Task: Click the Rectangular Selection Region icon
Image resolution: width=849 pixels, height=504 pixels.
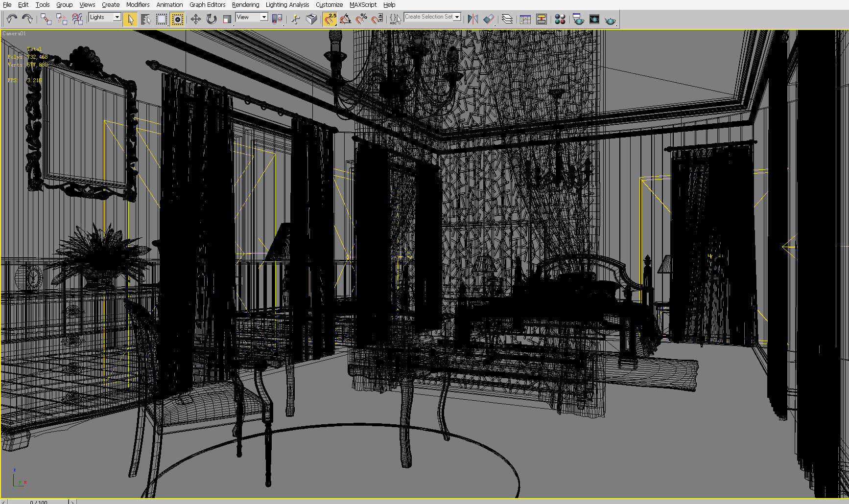Action: click(x=162, y=19)
